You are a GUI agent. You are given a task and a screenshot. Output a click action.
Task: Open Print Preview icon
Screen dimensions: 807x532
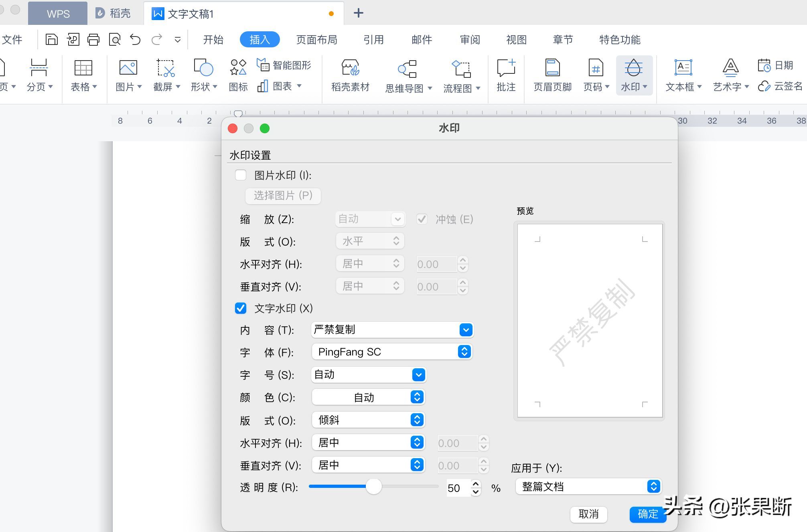point(115,39)
